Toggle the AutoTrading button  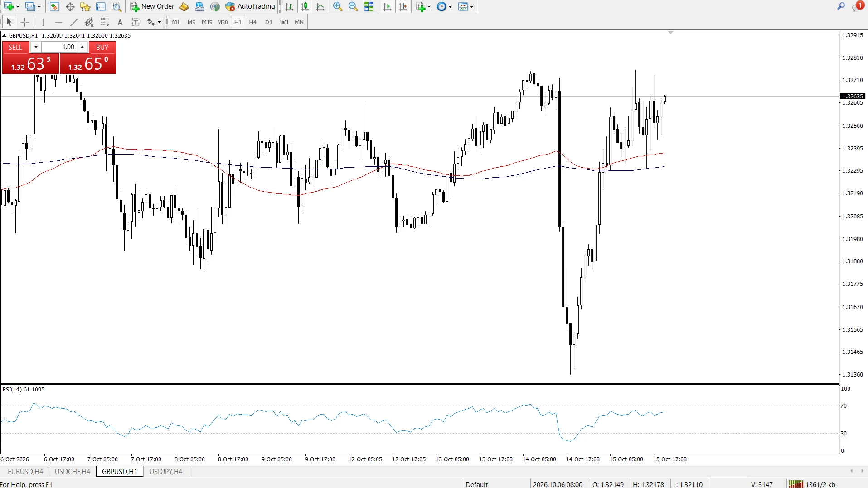[x=250, y=6]
